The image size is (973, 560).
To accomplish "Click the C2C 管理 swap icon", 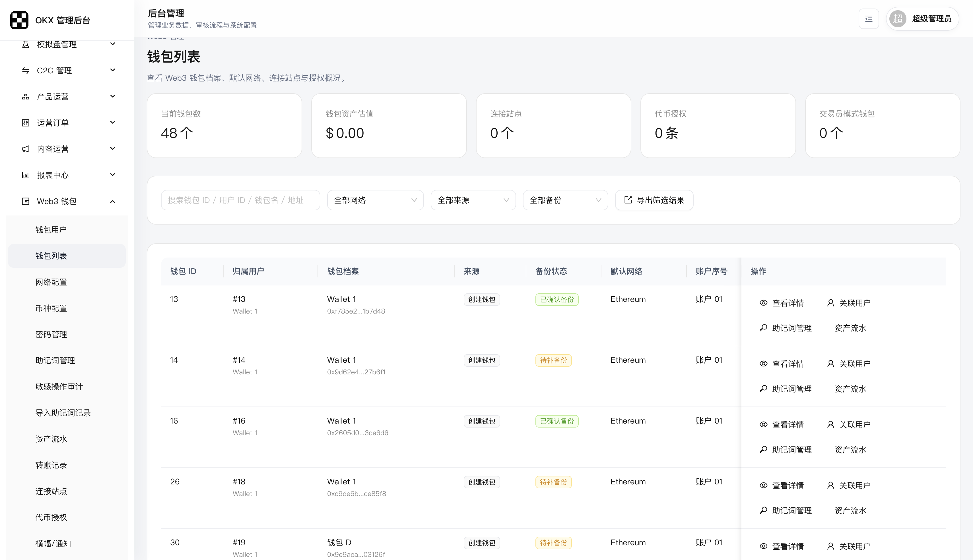I will click(x=25, y=70).
